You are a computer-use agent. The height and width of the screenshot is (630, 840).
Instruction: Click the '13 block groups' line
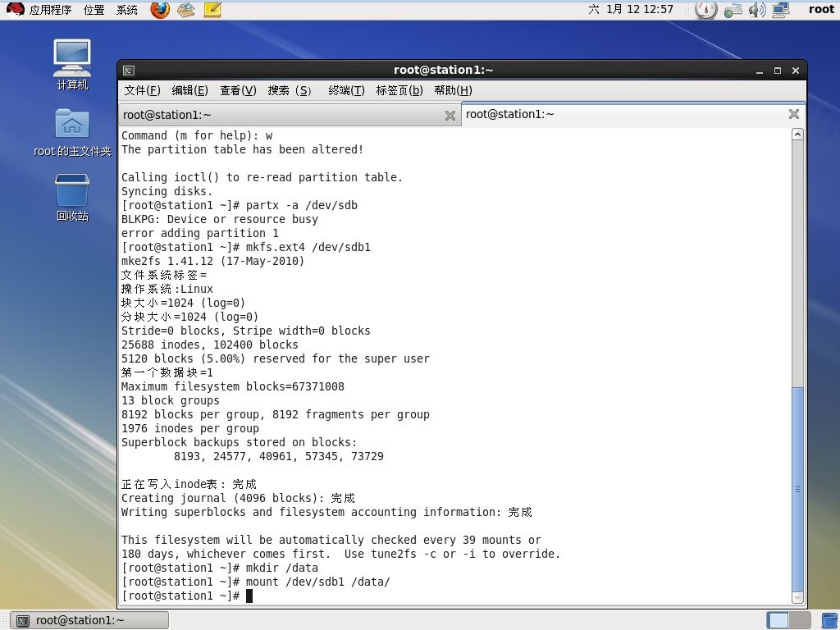(171, 400)
